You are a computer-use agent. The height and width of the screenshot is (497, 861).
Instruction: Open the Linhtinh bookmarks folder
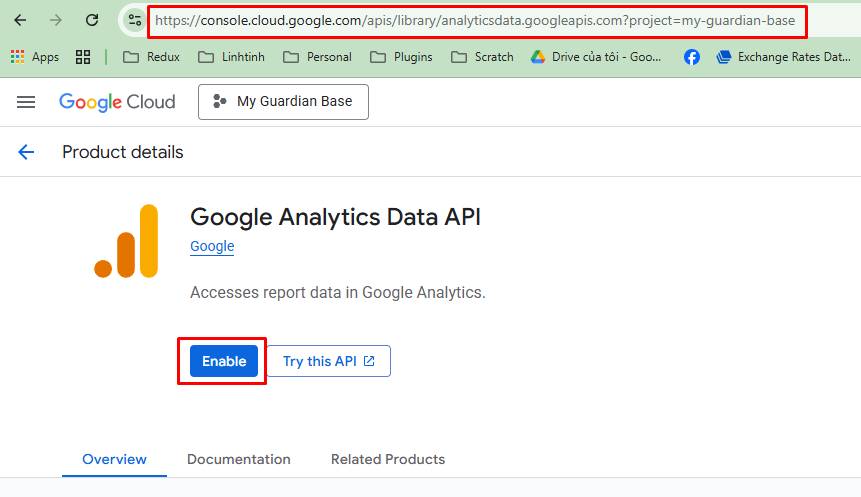[231, 57]
